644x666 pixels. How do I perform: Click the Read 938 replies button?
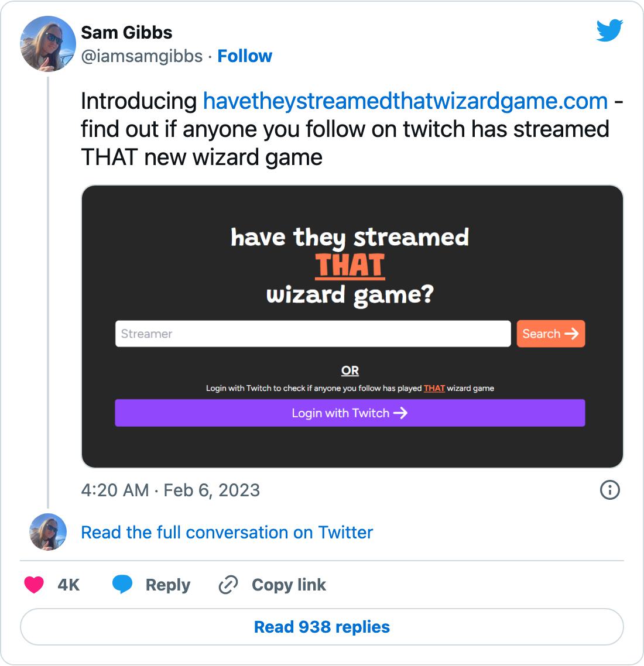pyautogui.click(x=322, y=627)
